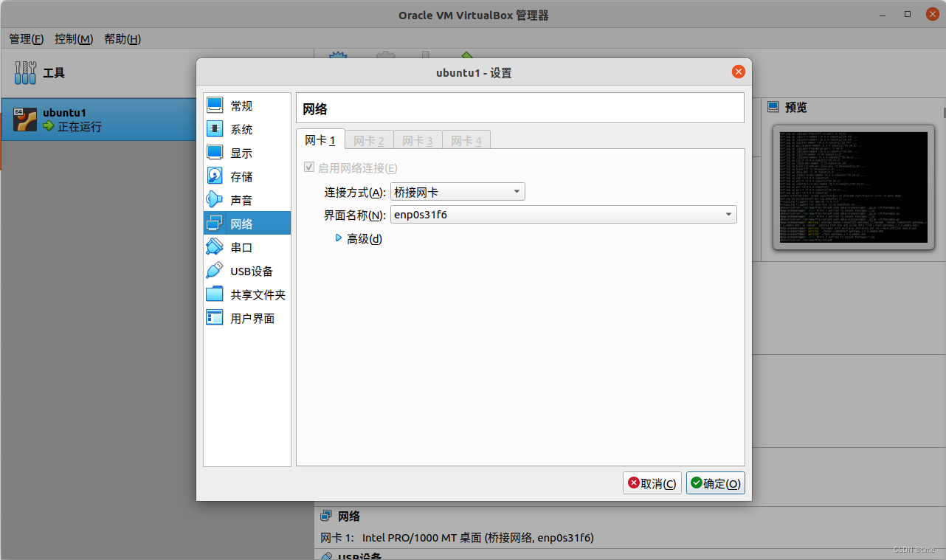946x560 pixels.
Task: Switch to the 网卡 2 tab
Action: coord(369,140)
